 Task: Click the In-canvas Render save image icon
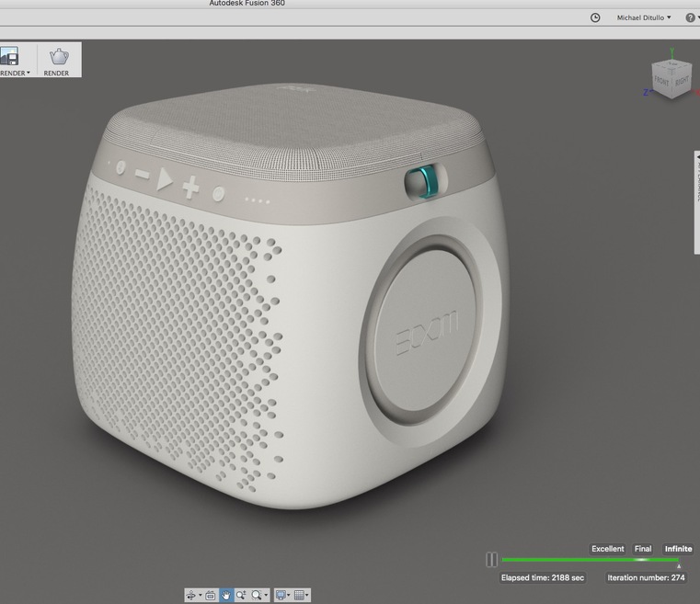pos(9,56)
